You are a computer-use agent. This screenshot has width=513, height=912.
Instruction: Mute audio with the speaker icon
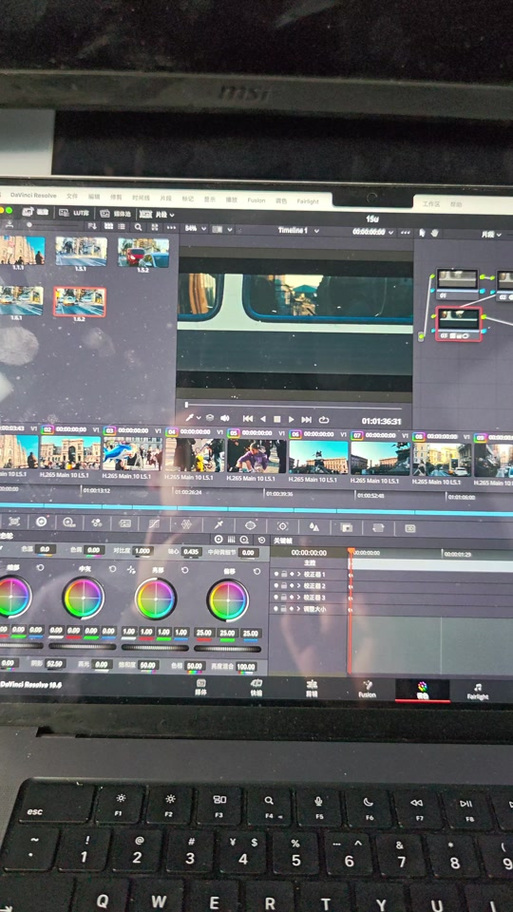[x=225, y=418]
